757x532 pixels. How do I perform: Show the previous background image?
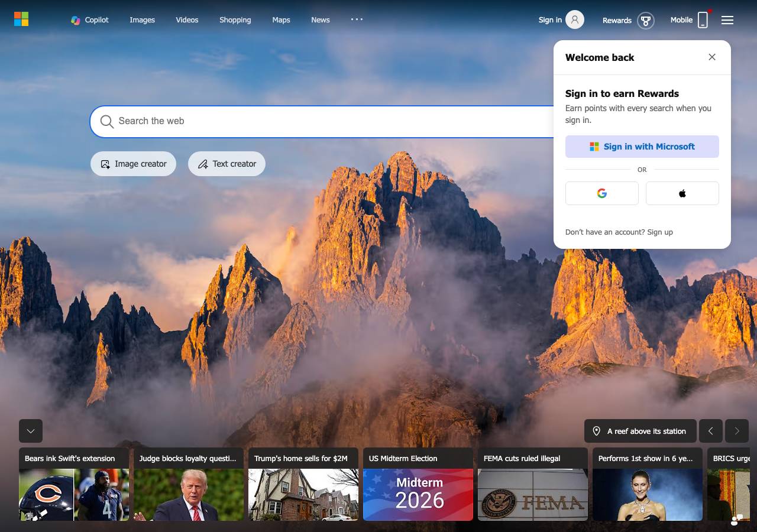[x=710, y=431]
